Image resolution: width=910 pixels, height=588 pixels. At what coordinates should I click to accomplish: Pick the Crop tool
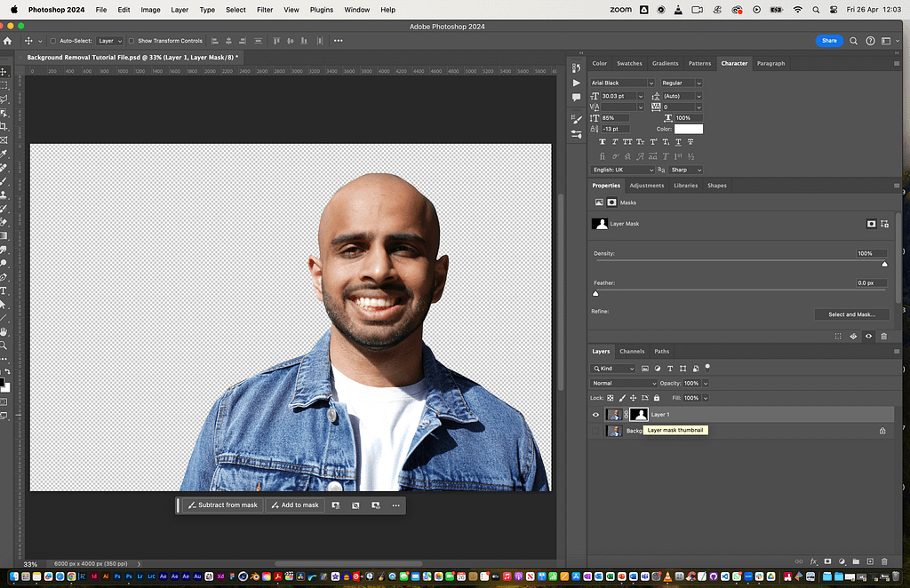4,126
